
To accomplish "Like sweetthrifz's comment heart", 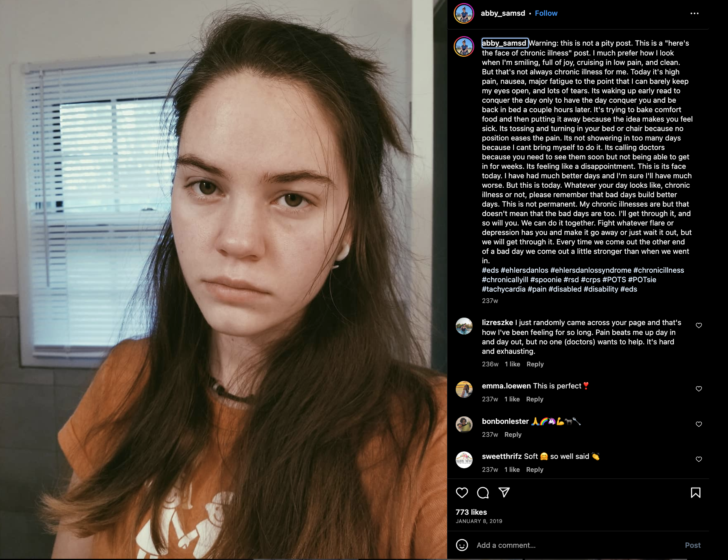I will pos(699,459).
